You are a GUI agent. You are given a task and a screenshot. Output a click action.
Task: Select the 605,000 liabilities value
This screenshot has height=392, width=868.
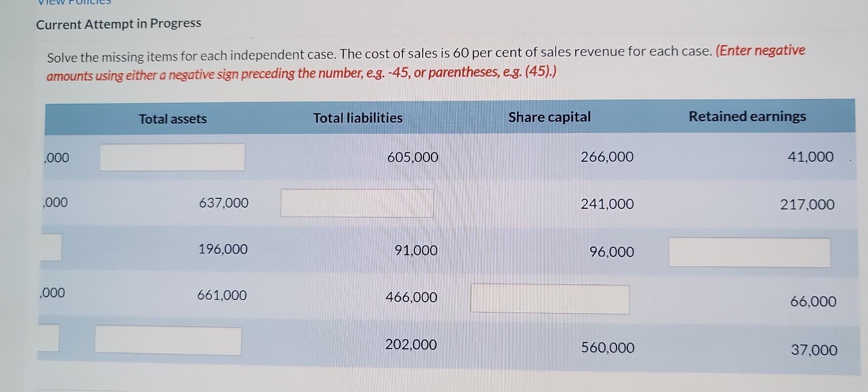pos(413,158)
